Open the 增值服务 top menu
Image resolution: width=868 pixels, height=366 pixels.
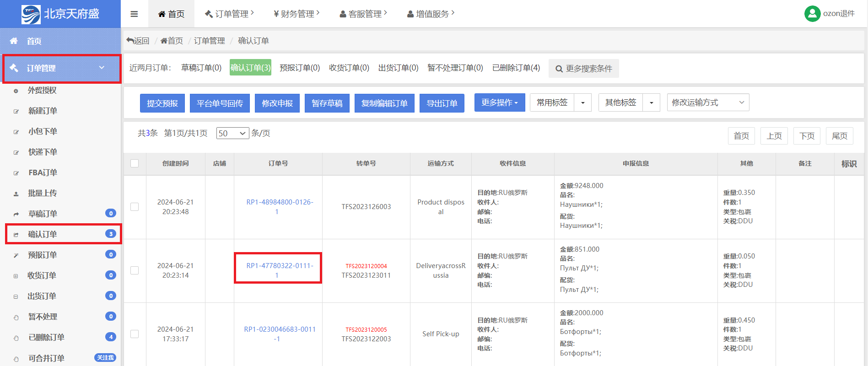click(431, 14)
